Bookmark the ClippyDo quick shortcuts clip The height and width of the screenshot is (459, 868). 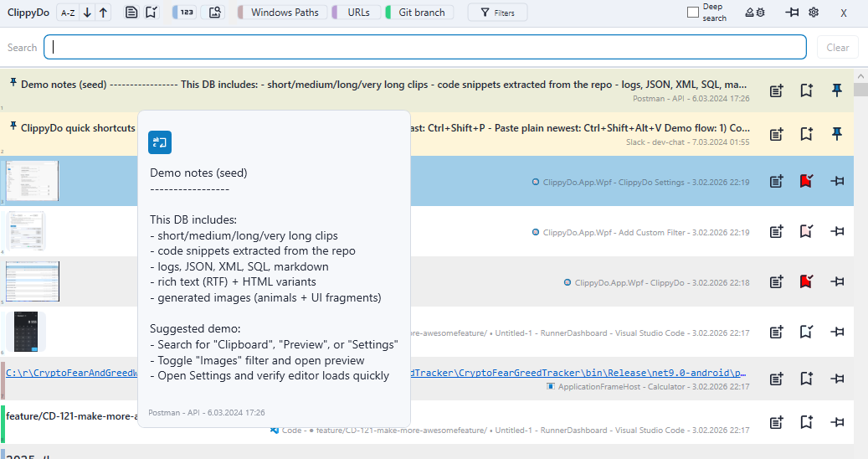[807, 133]
